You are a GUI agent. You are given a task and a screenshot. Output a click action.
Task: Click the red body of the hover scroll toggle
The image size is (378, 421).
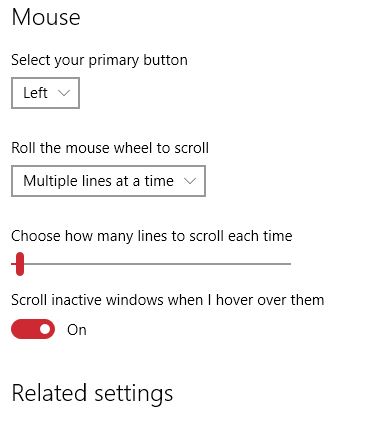(26, 329)
